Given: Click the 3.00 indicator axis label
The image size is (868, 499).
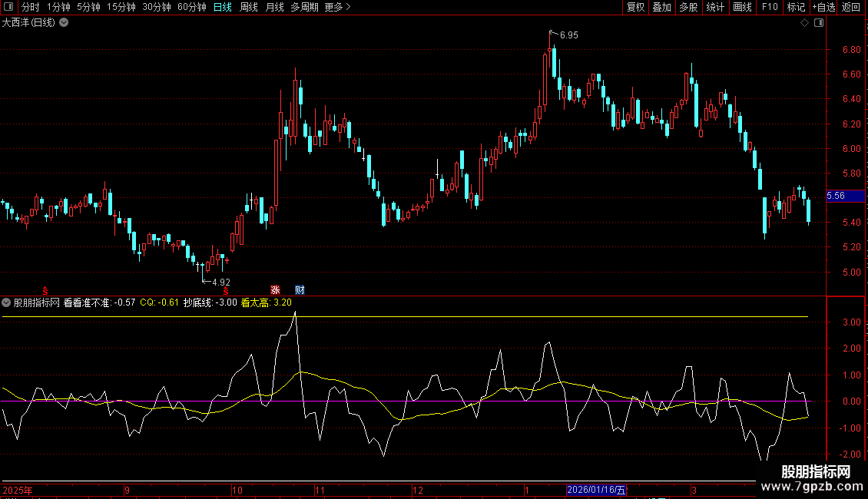Looking at the screenshot, I should [x=851, y=322].
